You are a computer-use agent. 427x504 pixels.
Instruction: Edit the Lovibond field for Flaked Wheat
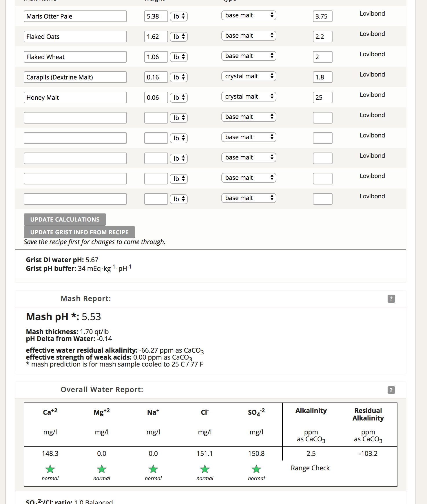pyautogui.click(x=323, y=57)
